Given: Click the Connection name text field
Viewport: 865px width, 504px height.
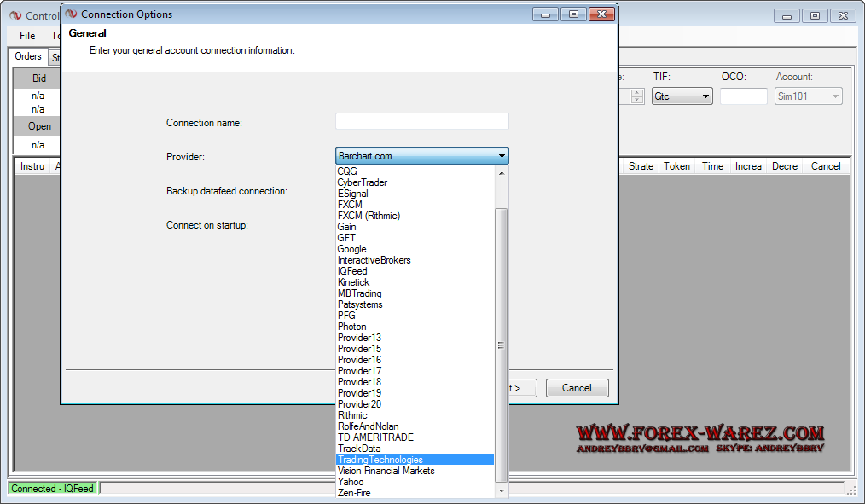Looking at the screenshot, I should tap(421, 122).
